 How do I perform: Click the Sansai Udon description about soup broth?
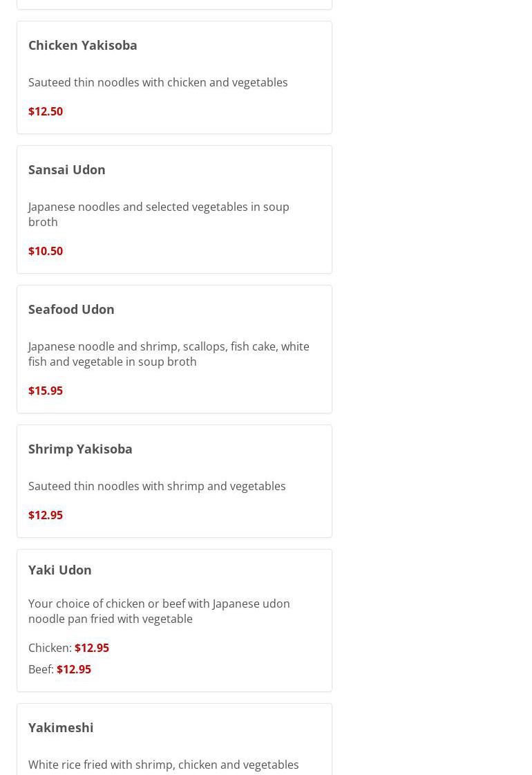point(159,214)
